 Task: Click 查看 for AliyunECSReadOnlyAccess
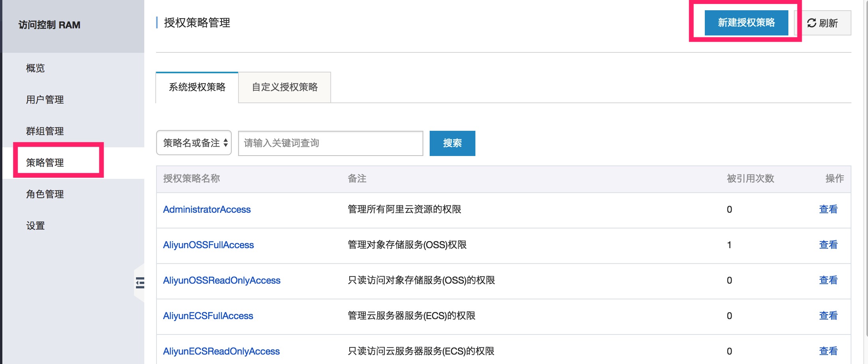(x=828, y=351)
